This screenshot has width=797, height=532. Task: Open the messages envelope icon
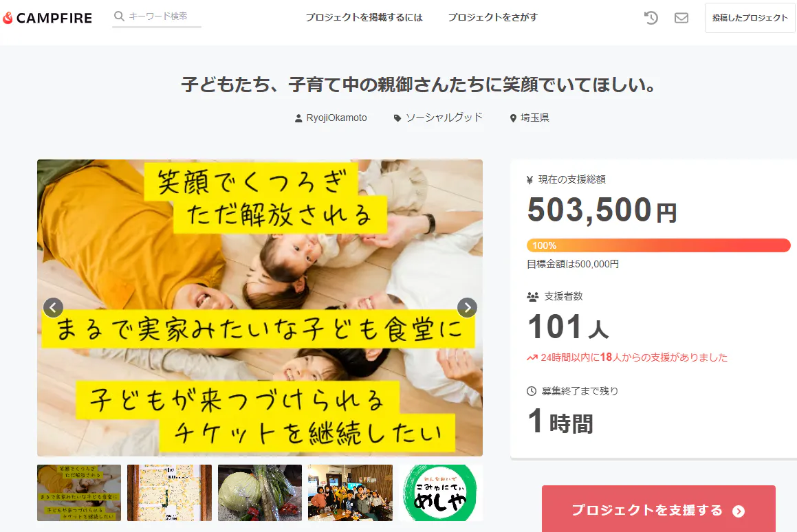(x=681, y=18)
